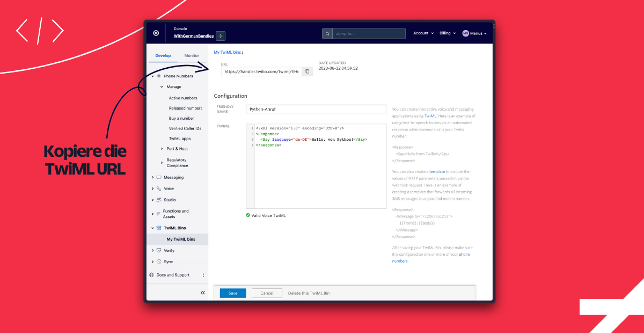Click the Jump to search field

tap(368, 34)
